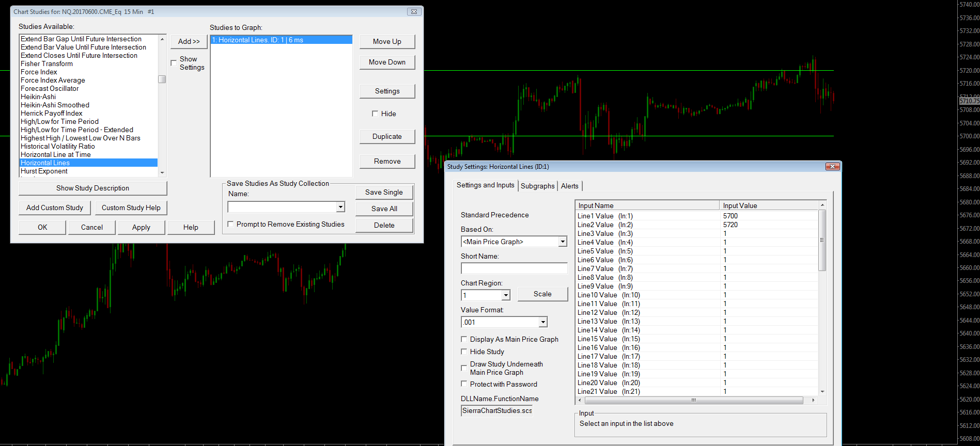Click Show Study Description
The width and height of the screenshot is (980, 446).
click(x=93, y=188)
